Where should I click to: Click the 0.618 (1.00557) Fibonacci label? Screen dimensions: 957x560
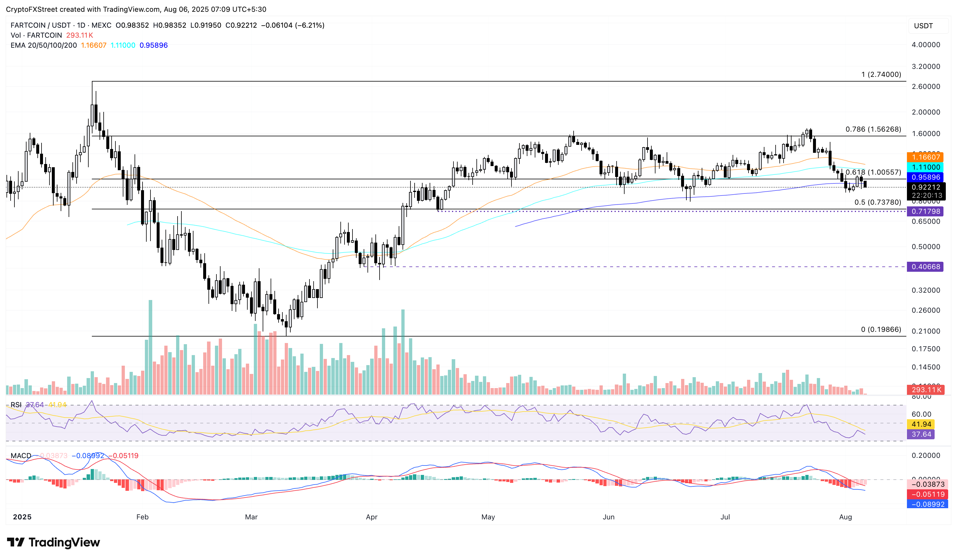pos(873,172)
